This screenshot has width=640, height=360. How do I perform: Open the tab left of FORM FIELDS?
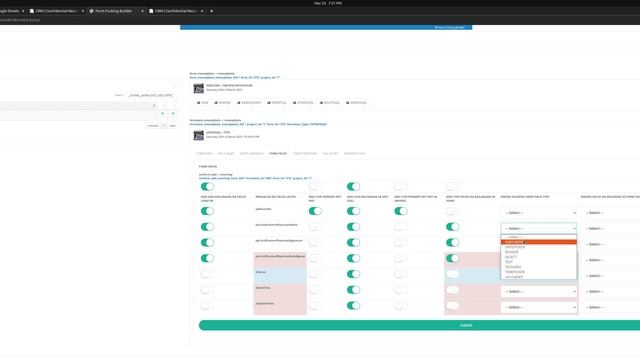pos(251,153)
